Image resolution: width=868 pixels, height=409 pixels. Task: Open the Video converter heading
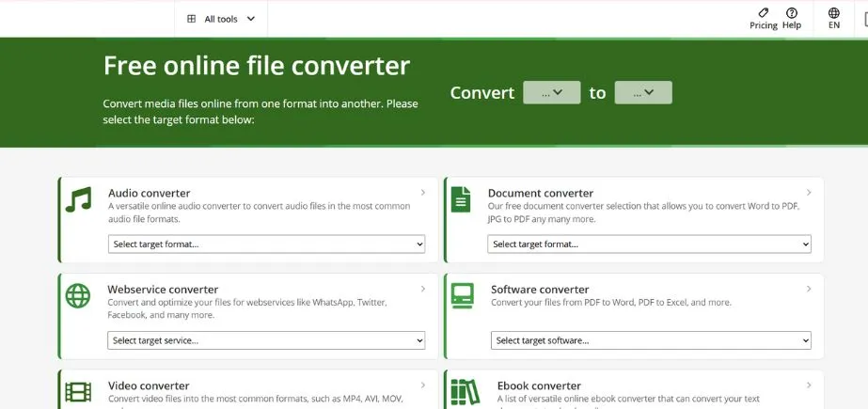coord(149,385)
